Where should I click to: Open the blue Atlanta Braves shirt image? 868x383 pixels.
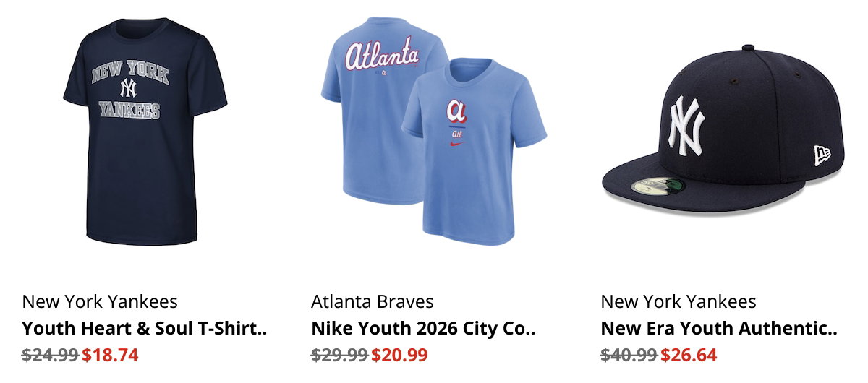(x=434, y=132)
